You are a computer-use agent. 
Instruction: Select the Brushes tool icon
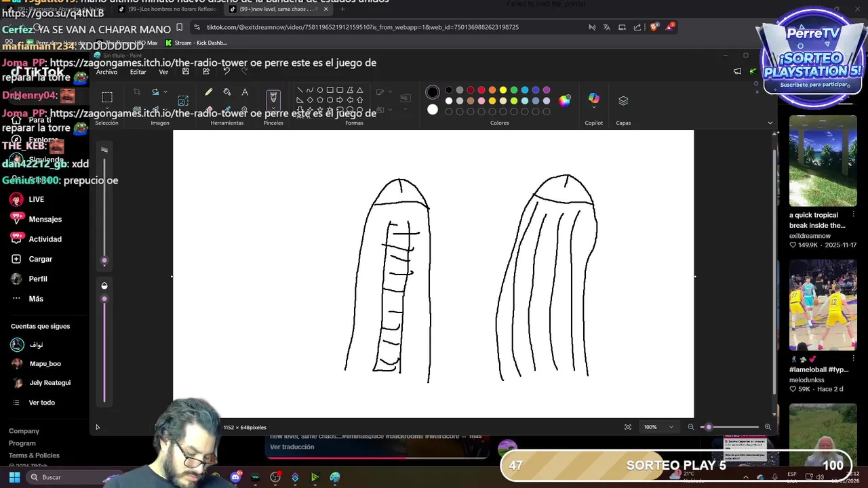[x=273, y=98]
